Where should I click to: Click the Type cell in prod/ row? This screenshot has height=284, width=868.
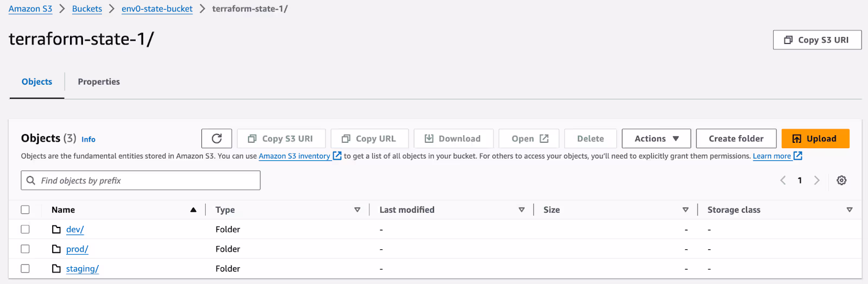pyautogui.click(x=228, y=249)
